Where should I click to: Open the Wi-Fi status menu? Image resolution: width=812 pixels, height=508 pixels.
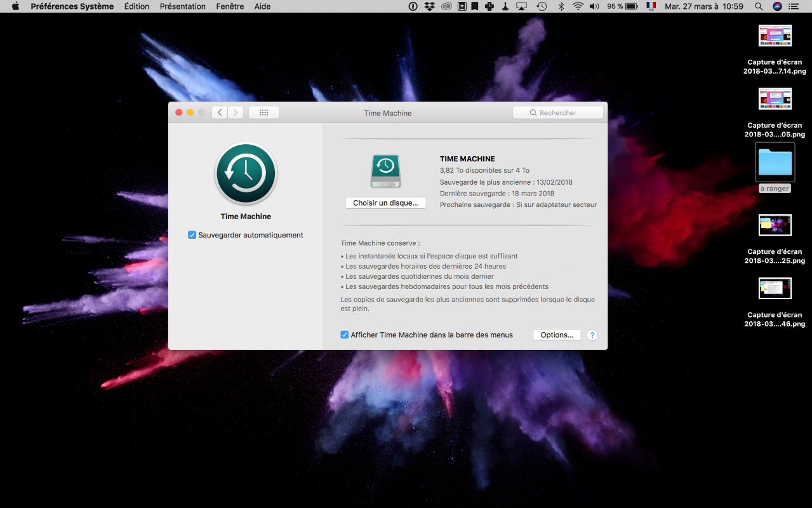click(578, 6)
